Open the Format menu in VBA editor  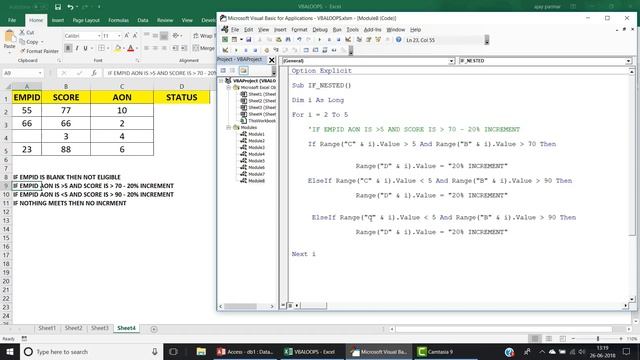(x=299, y=29)
